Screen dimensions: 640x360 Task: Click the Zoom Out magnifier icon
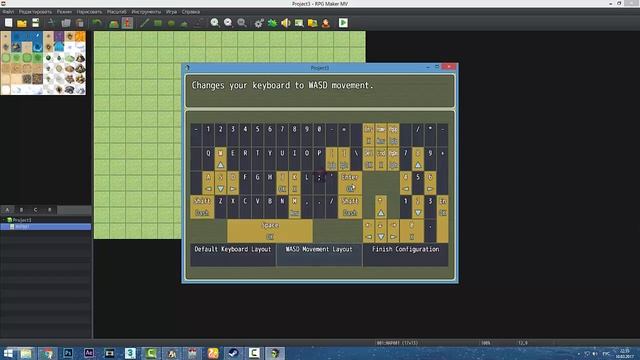tap(228, 23)
